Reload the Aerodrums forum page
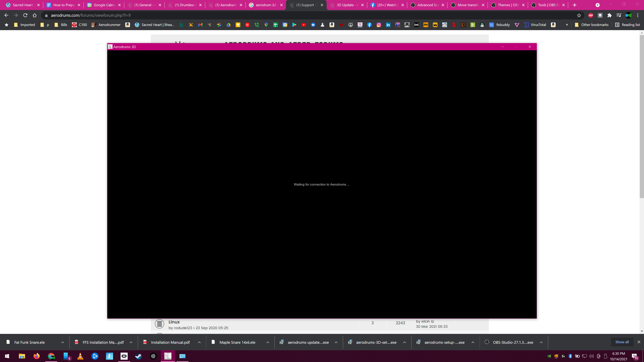 tap(25, 15)
